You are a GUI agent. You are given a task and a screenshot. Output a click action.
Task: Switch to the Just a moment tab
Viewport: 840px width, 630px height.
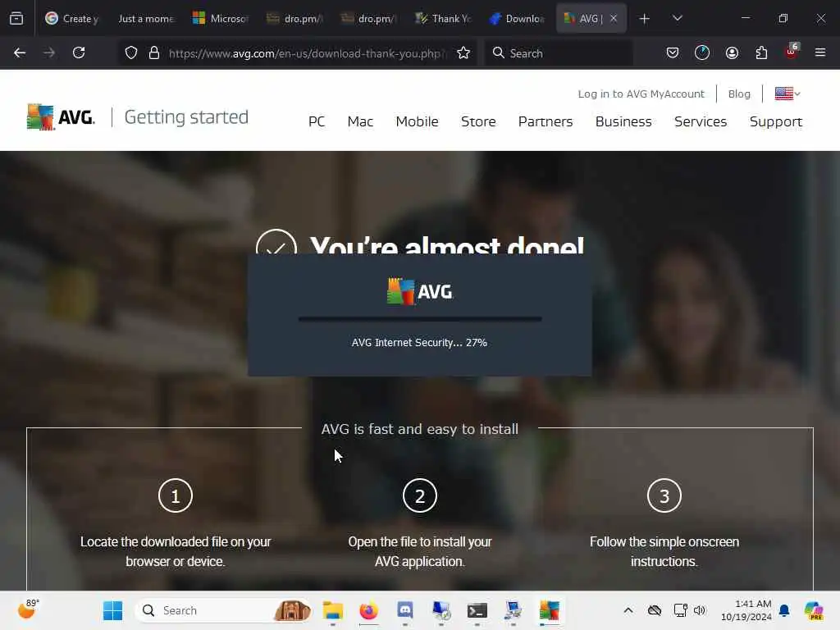coord(146,19)
